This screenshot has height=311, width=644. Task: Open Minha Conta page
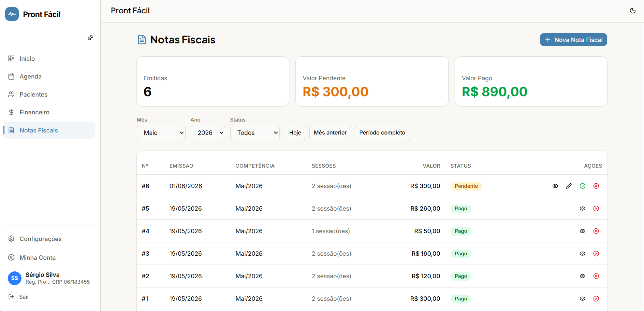49,258
